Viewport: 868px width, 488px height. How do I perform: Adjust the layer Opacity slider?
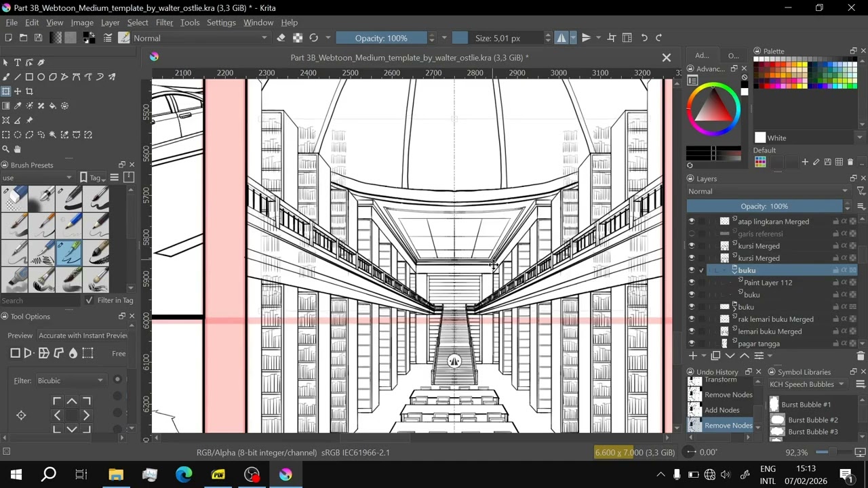(x=764, y=206)
